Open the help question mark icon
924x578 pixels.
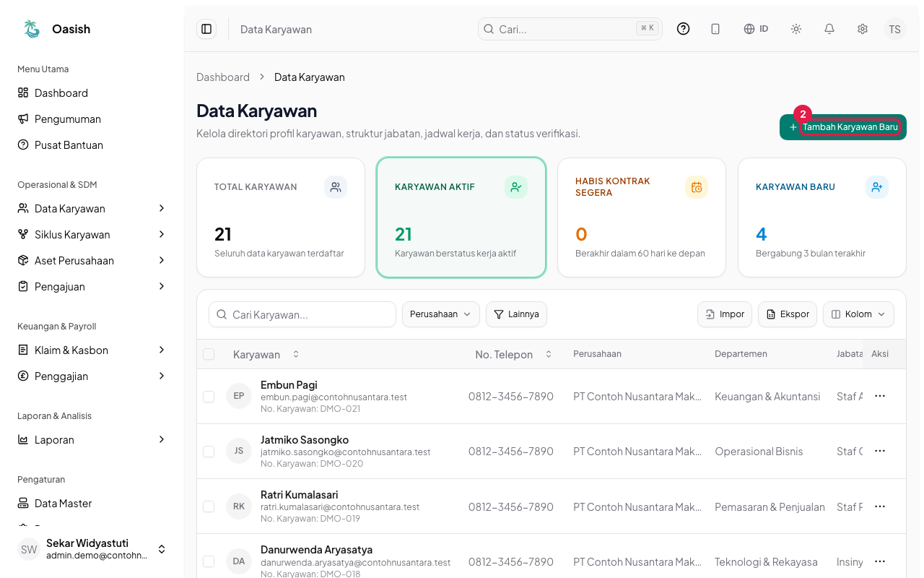tap(683, 29)
